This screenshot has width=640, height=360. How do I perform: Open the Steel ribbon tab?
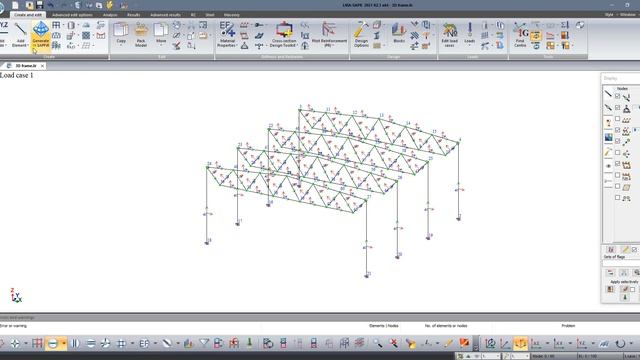[210, 15]
